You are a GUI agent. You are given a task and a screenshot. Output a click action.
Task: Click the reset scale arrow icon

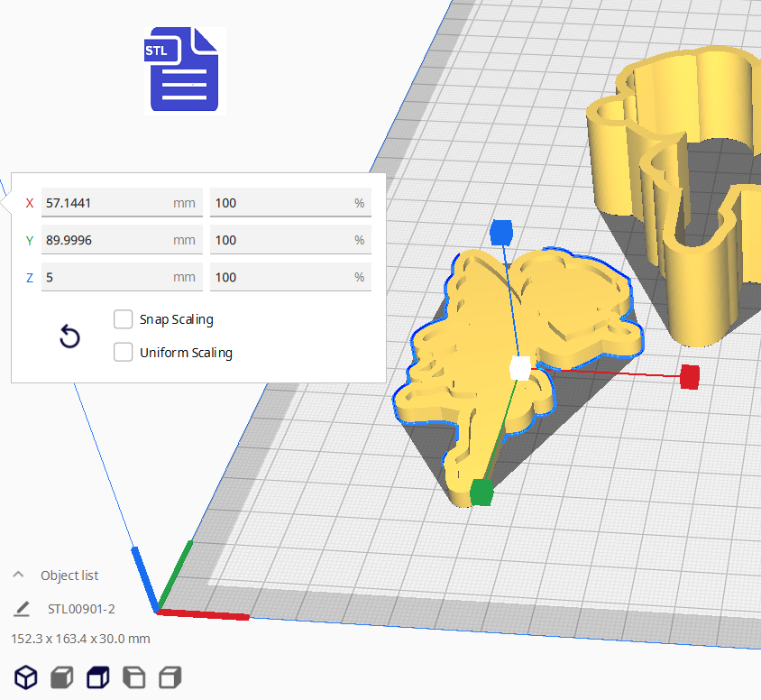click(69, 337)
